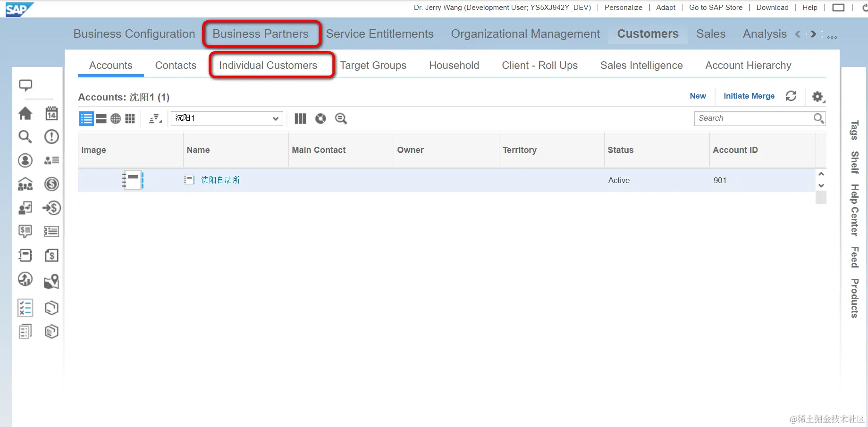Open the single box product icon

(x=51, y=308)
